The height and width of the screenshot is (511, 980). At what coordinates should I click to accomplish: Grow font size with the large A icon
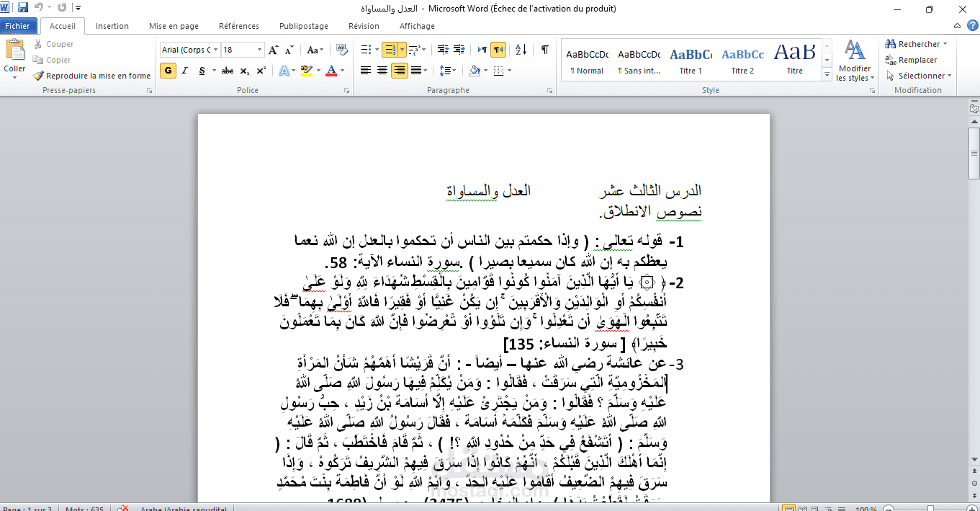pyautogui.click(x=274, y=50)
